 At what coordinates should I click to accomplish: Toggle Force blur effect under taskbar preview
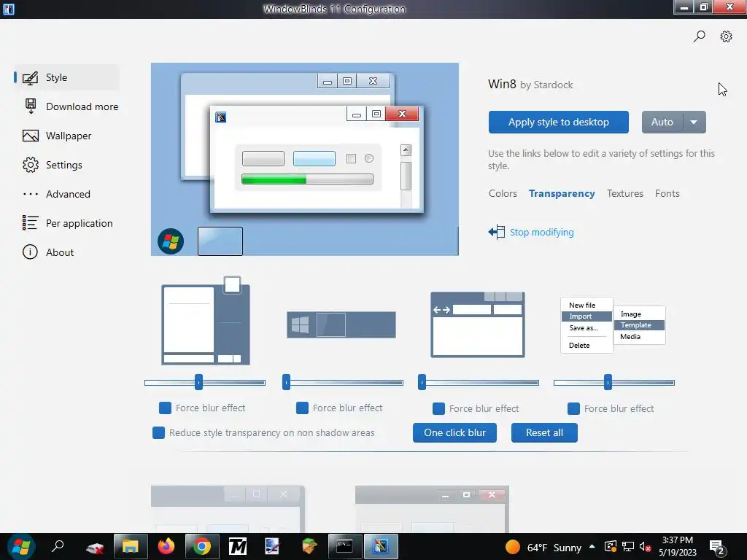pos(302,408)
